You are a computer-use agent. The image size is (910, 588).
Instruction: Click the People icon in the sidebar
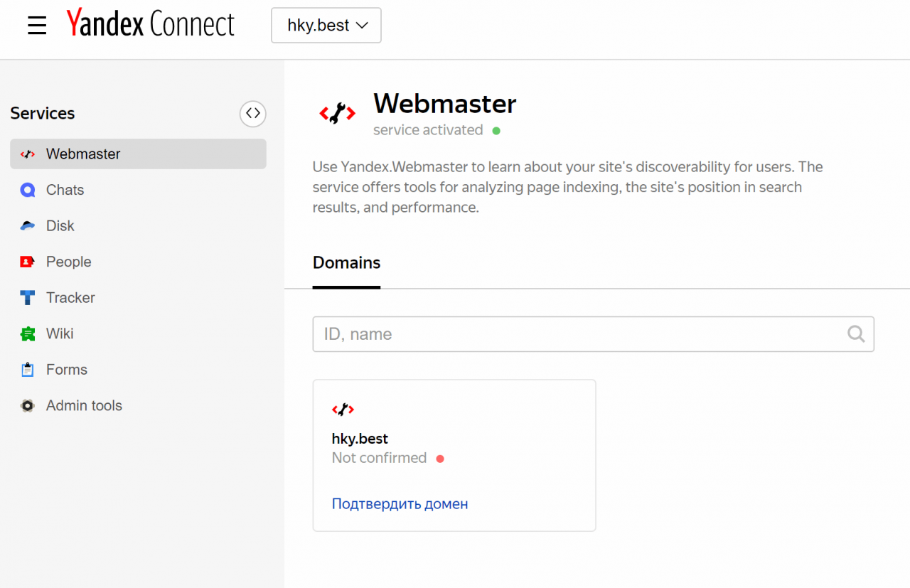click(x=27, y=262)
